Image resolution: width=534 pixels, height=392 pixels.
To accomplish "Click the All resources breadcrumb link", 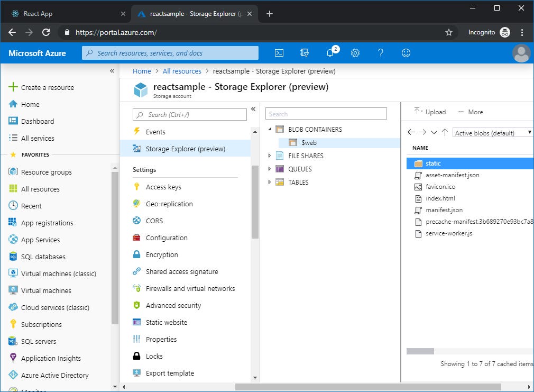I will click(x=182, y=71).
